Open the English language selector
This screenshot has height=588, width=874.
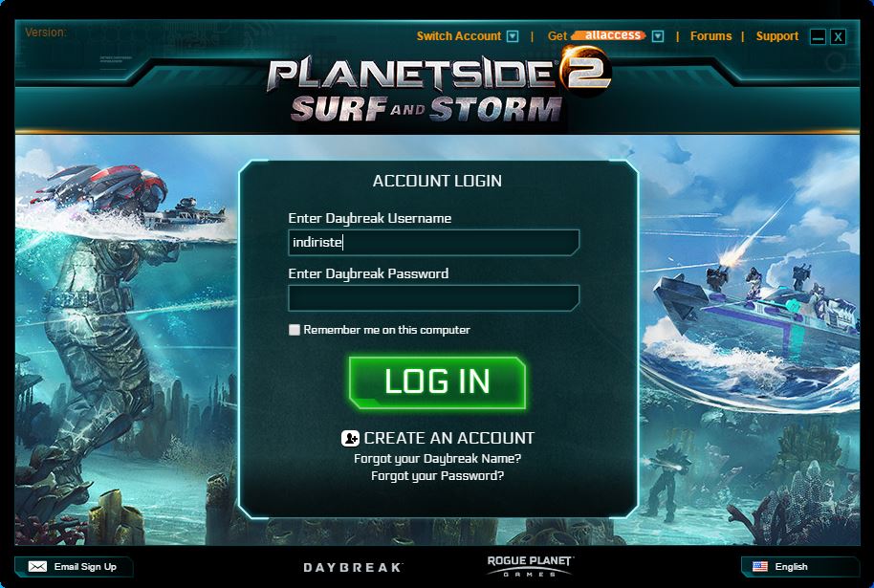click(799, 566)
